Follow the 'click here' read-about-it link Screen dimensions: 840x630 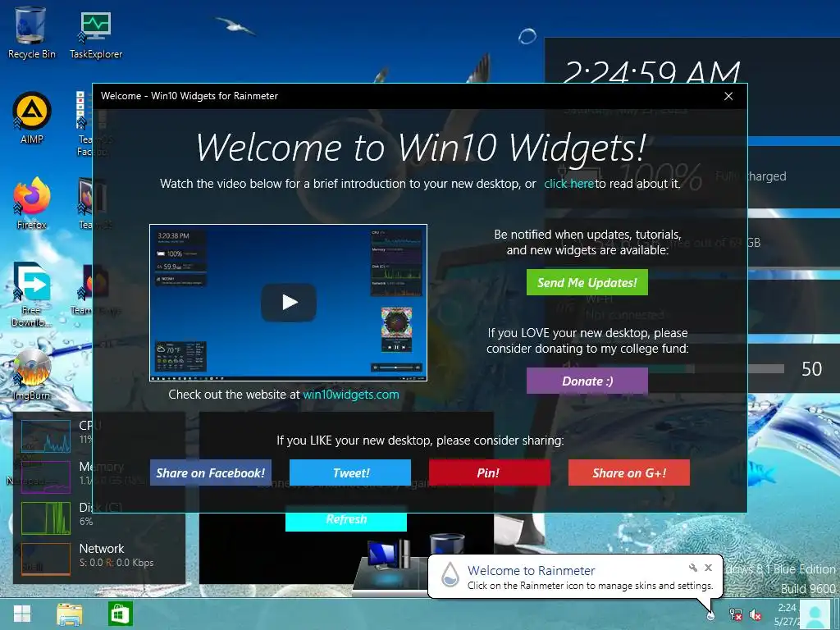click(x=568, y=184)
